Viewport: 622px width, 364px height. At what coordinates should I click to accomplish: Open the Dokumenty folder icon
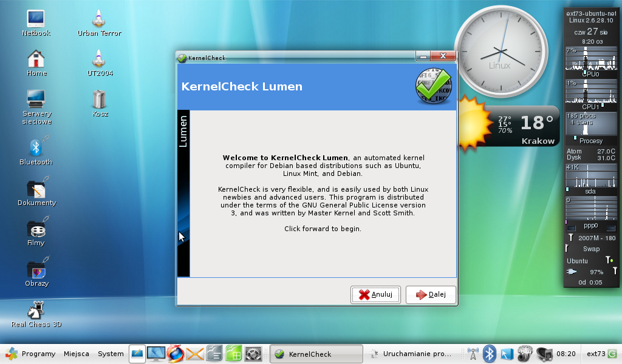[x=36, y=189]
